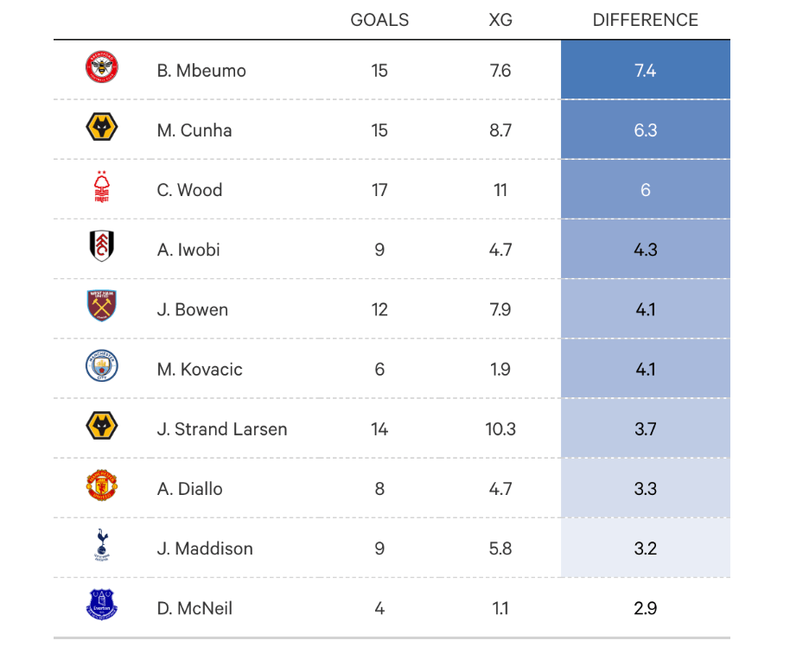Select player name B. Mbeumo
790x672 pixels.
[201, 71]
